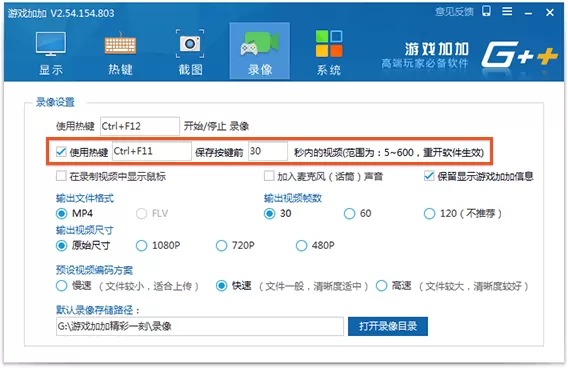568x368 pixels.
Task: Switch to the 截图 screenshot tab
Action: click(190, 52)
